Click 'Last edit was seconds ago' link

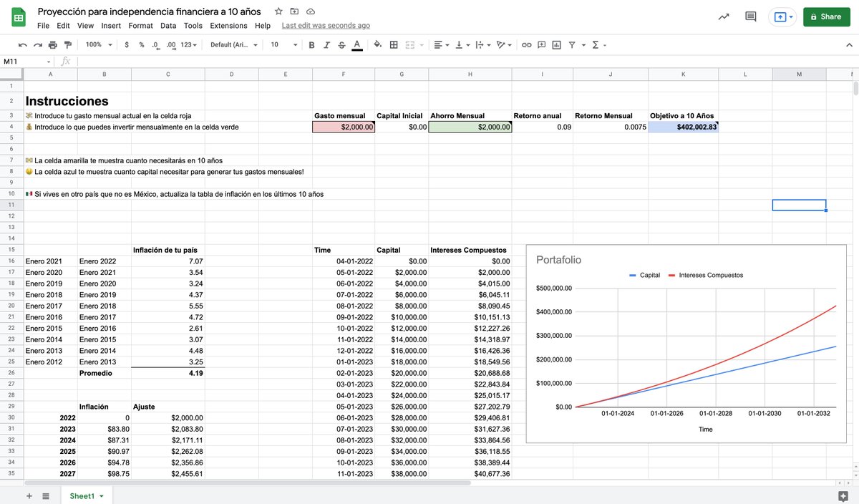point(326,26)
